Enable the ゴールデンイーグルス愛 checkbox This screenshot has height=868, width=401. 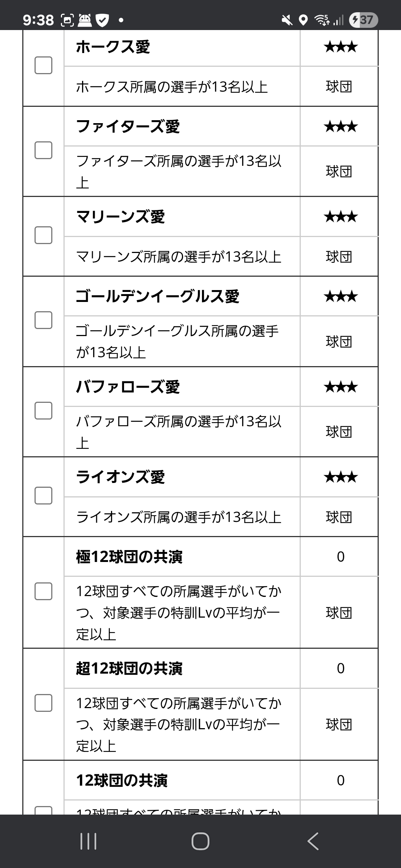43,320
